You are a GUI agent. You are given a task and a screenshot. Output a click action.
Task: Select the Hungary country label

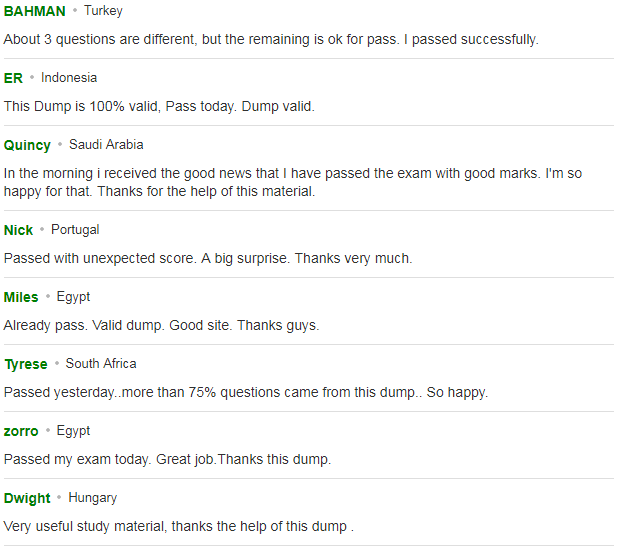click(x=93, y=498)
